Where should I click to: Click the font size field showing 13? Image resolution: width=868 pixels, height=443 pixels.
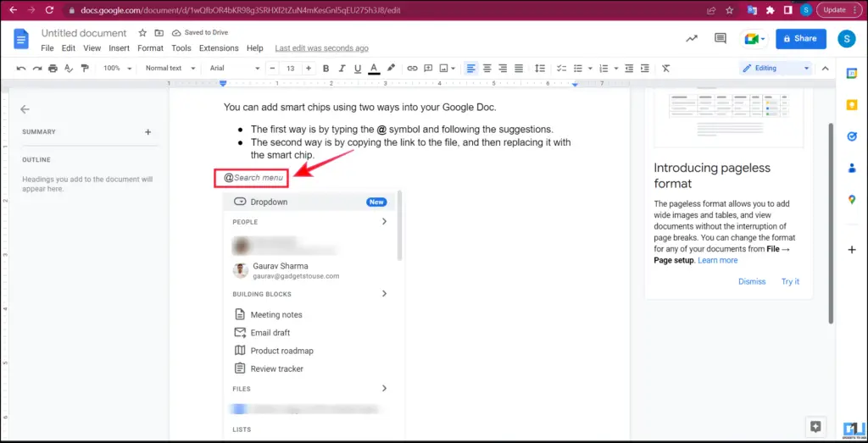pyautogui.click(x=291, y=69)
